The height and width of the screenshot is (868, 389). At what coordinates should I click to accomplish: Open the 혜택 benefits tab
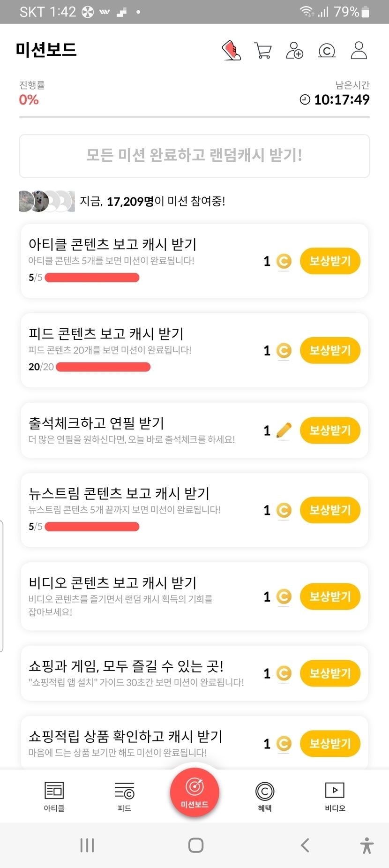pos(265,796)
